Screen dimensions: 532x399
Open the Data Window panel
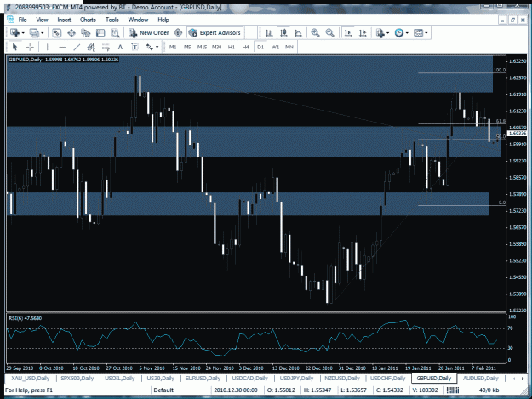tap(72, 33)
